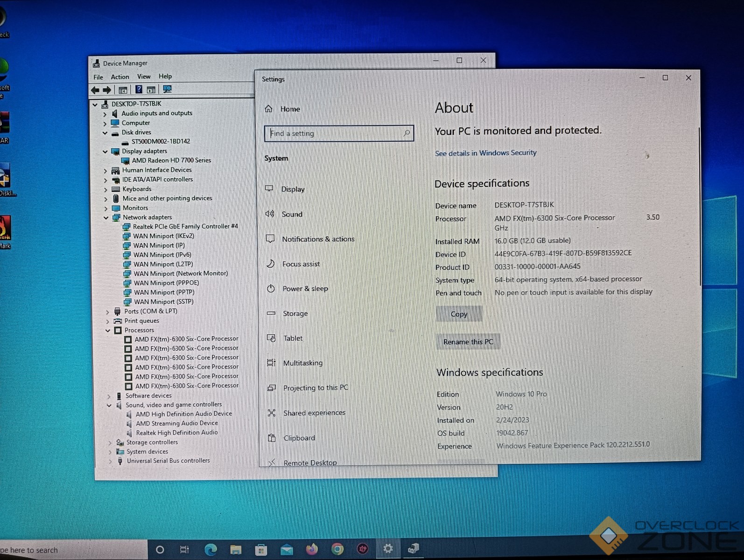Expand the Ports (COM & LPT) node

coord(107,312)
